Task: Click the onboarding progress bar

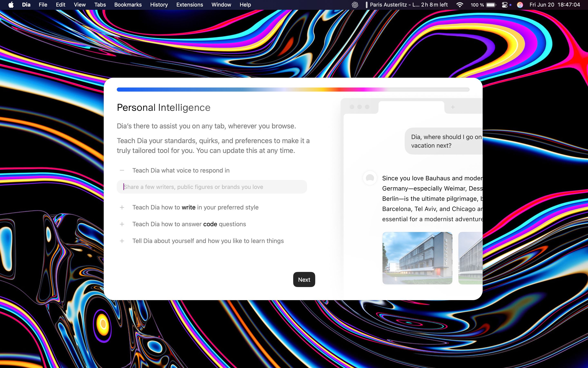Action: 293,90
